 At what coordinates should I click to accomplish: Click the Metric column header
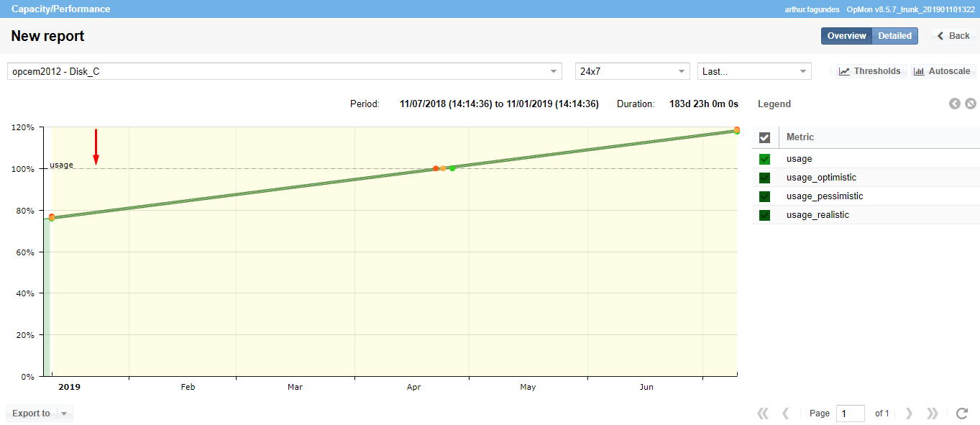800,137
